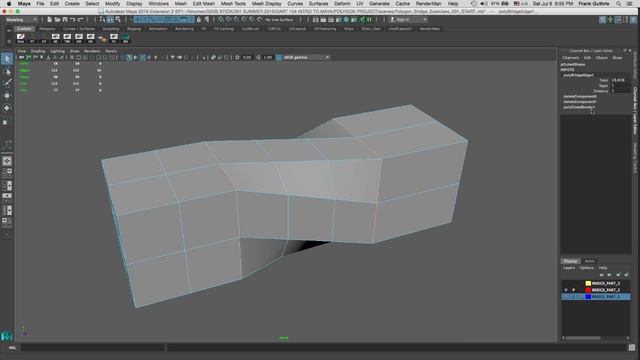640x360 pixels.
Task: Open the Script Editor icon at bottom-right
Action: click(632, 347)
